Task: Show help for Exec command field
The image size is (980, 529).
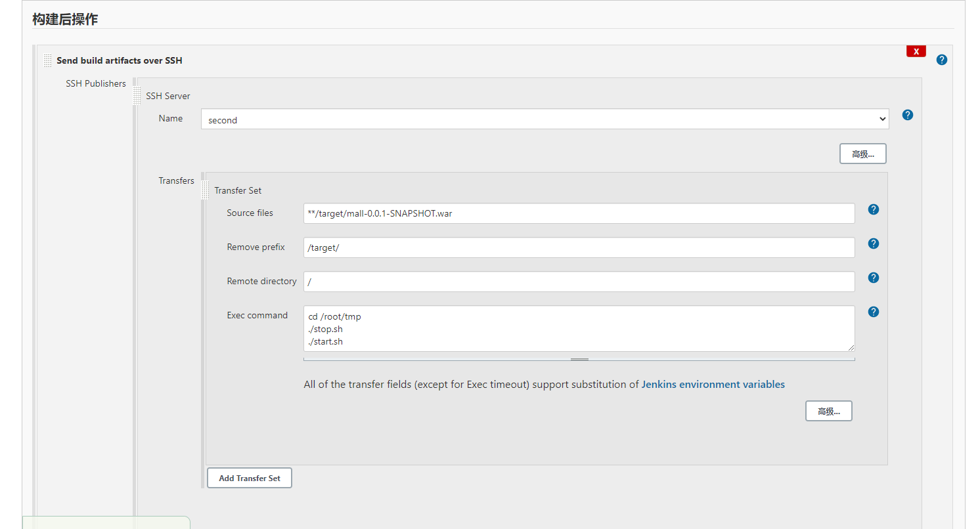Action: coord(874,312)
